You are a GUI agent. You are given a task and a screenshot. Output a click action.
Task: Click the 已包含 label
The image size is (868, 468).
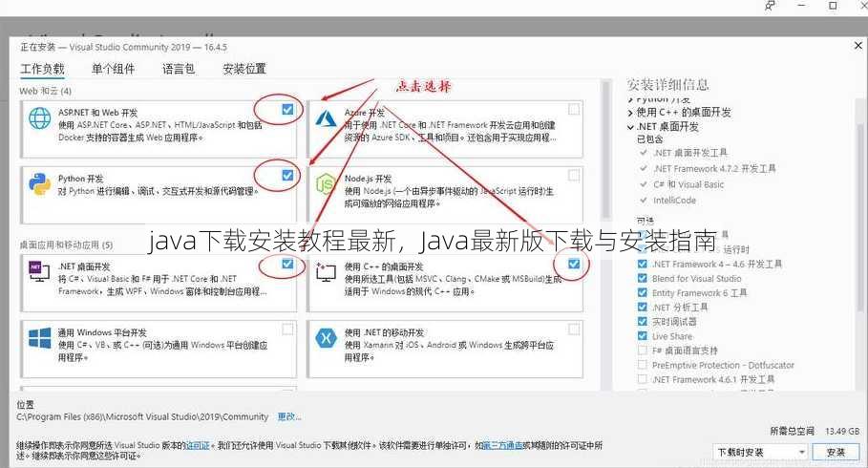click(649, 139)
